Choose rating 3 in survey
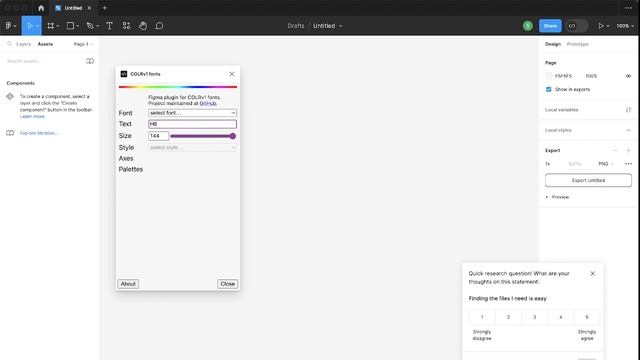Viewport: 640px width, 360px height. 534,317
